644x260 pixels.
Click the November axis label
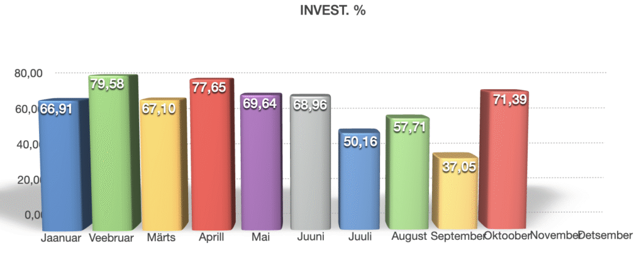tap(555, 236)
